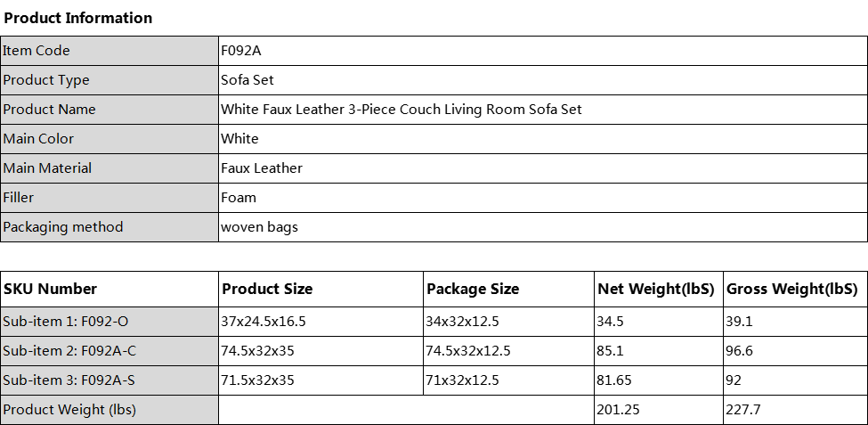Select the Sub-item 3: F092A-S cell

69,380
